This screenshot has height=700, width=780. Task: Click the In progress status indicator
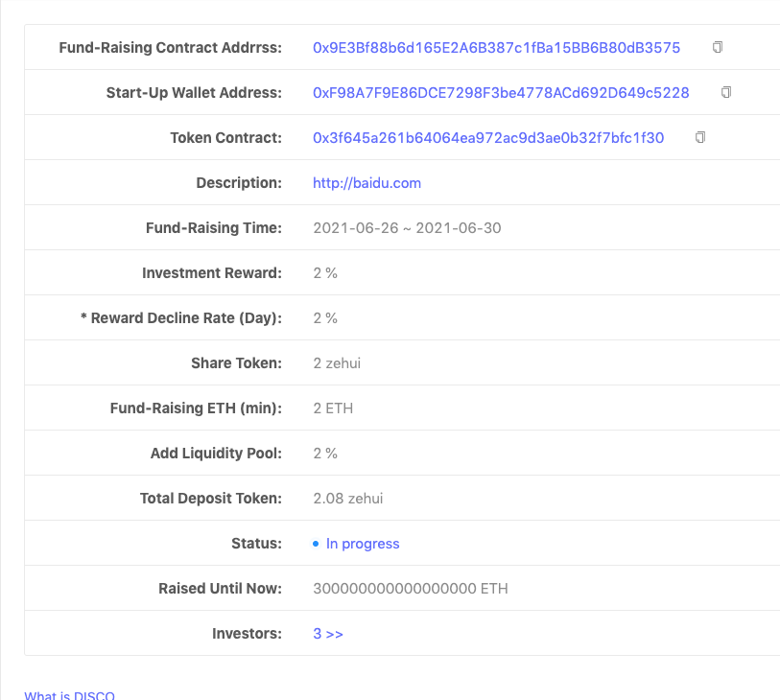(363, 544)
